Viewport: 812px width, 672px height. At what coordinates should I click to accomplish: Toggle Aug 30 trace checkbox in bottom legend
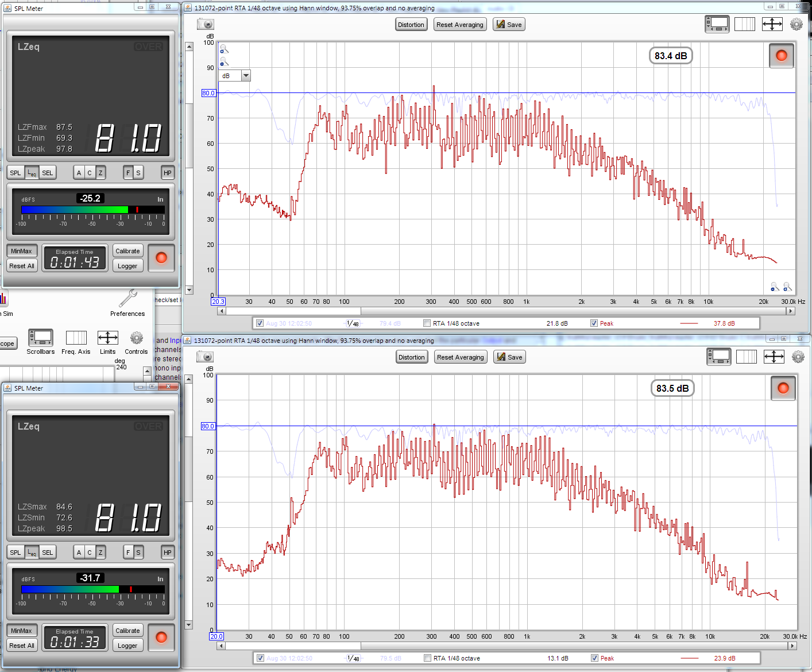(x=261, y=658)
